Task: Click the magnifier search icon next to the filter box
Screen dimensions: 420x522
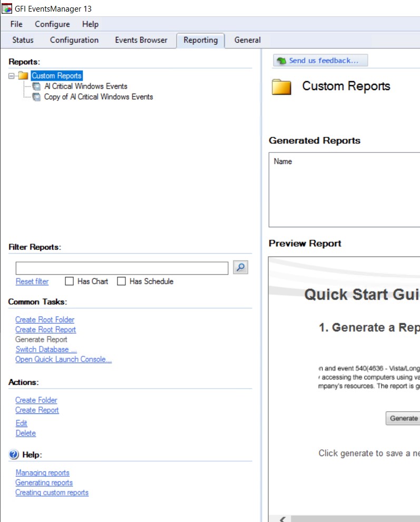Action: coord(241,267)
